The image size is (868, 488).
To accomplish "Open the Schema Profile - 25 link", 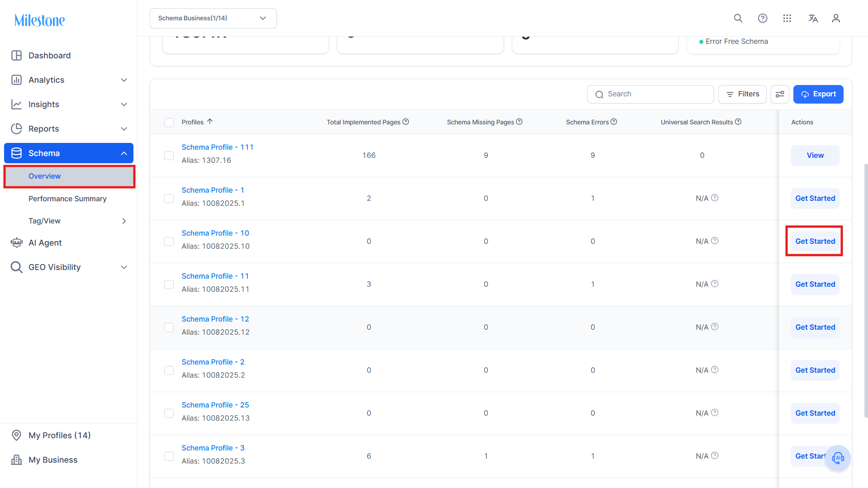I will (215, 405).
